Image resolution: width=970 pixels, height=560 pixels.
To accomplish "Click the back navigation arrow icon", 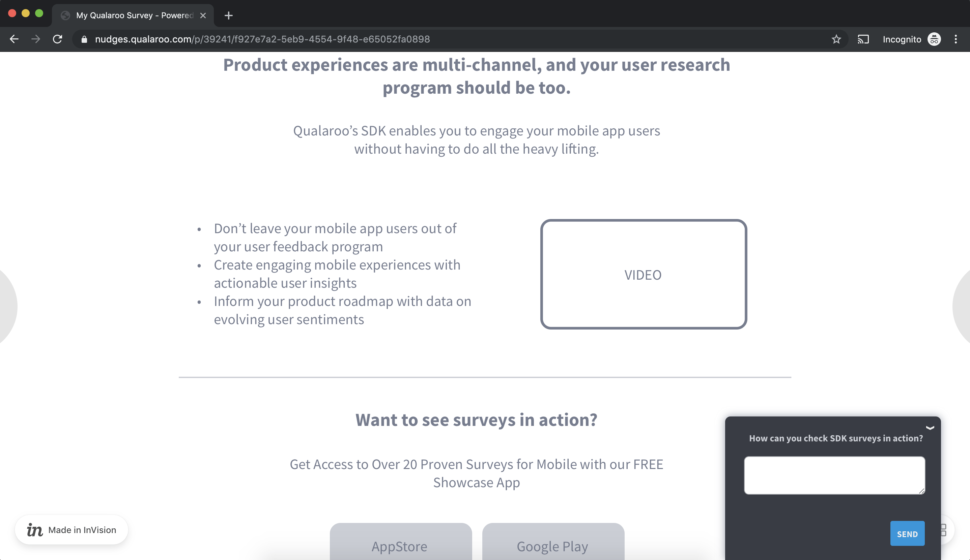I will point(14,39).
